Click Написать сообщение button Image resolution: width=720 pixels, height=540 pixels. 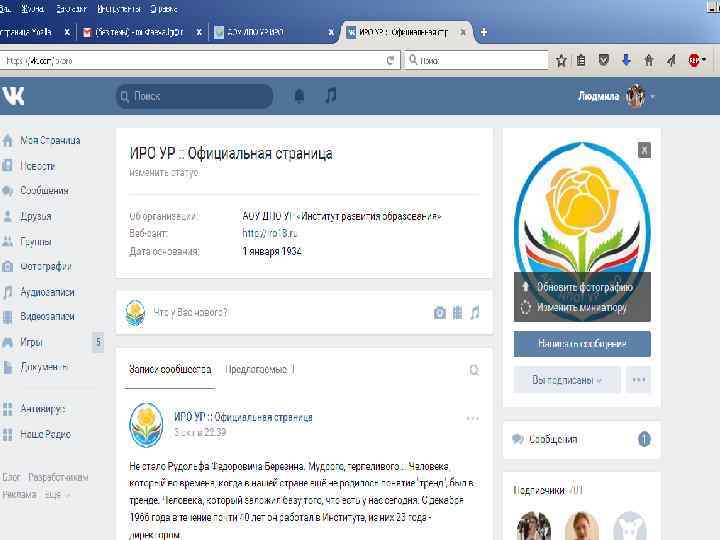[582, 344]
